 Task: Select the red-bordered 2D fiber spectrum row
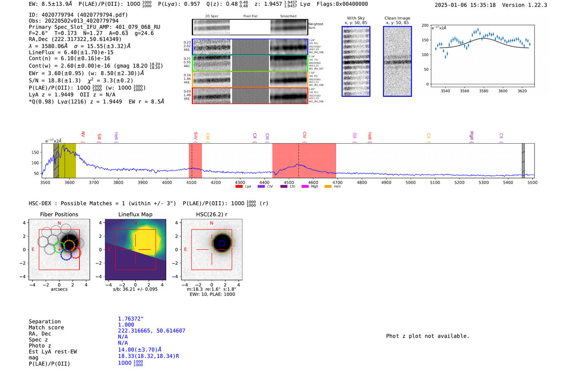point(250,96)
